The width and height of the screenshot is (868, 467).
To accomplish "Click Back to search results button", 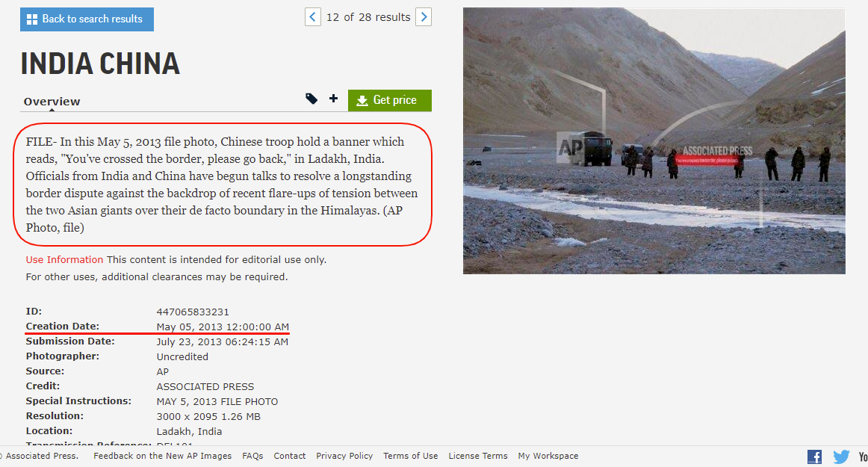I will [x=87, y=19].
